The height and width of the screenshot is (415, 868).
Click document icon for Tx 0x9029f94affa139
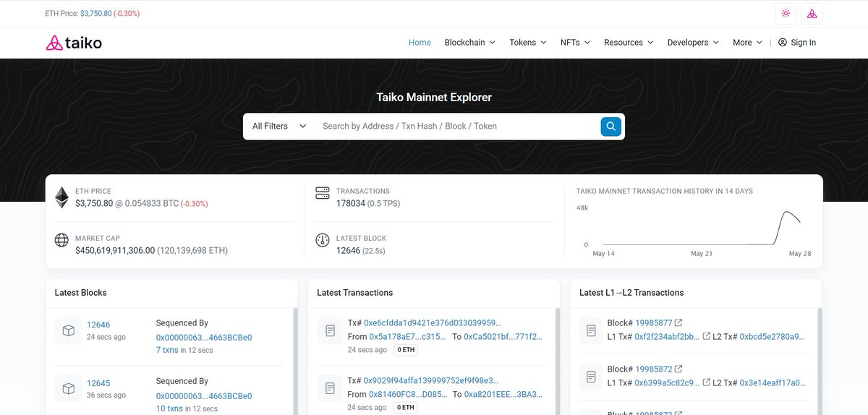pyautogui.click(x=330, y=389)
